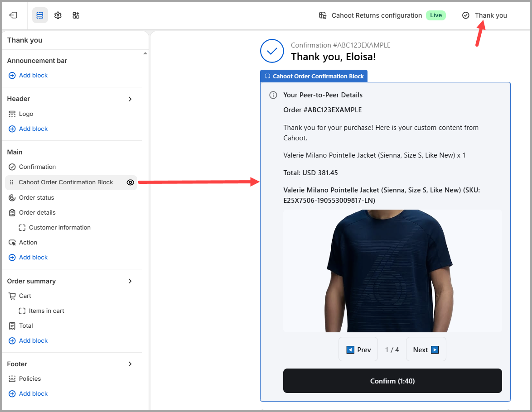Expand the Header section chevron
This screenshot has width=532, height=412.
130,99
